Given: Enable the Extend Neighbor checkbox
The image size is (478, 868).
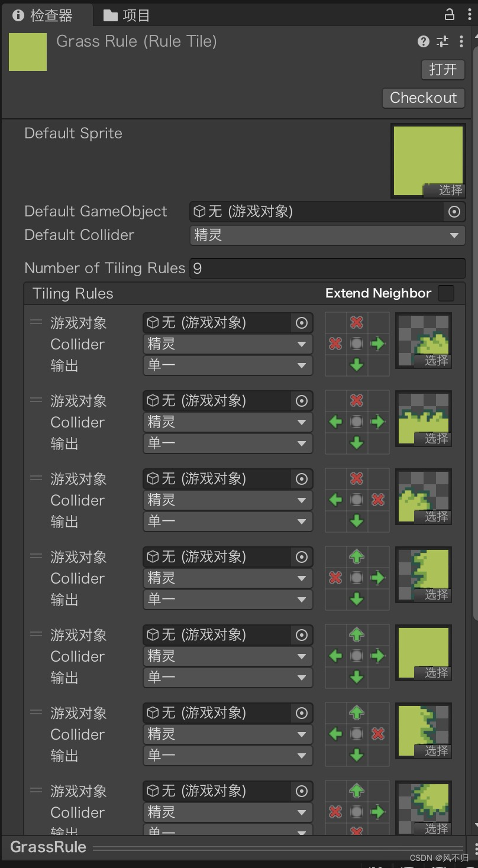Looking at the screenshot, I should (447, 293).
